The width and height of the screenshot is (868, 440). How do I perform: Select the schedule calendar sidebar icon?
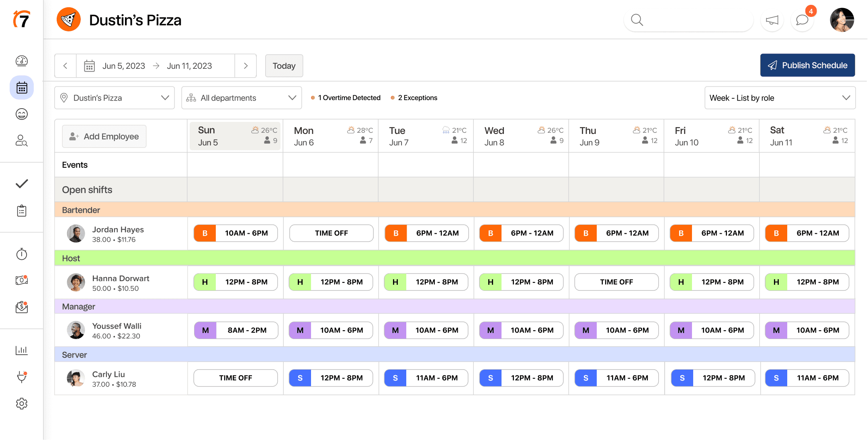point(22,88)
